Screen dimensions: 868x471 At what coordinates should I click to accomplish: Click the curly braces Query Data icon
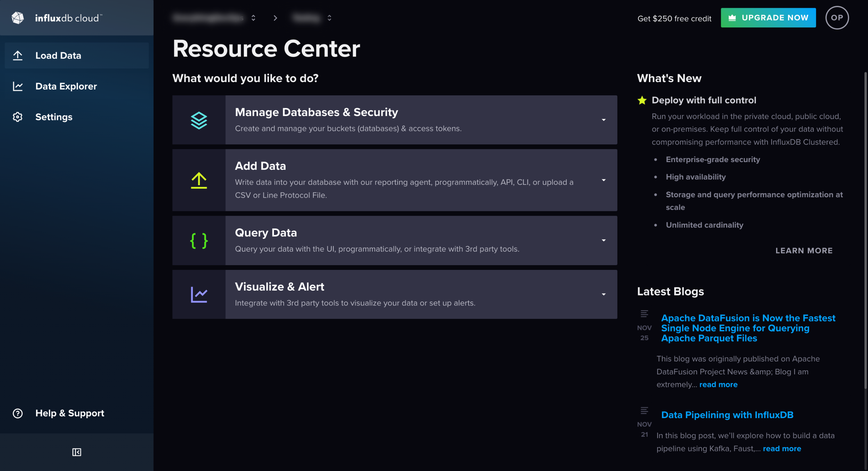199,241
